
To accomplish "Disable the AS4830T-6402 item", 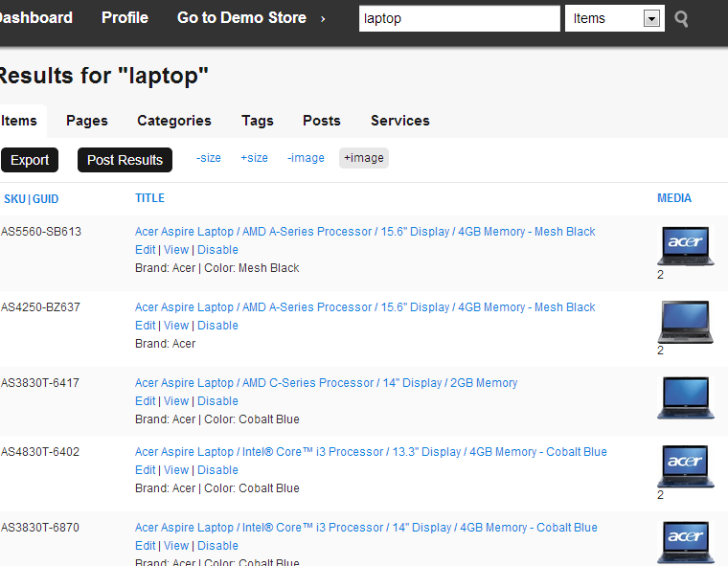I will [217, 470].
